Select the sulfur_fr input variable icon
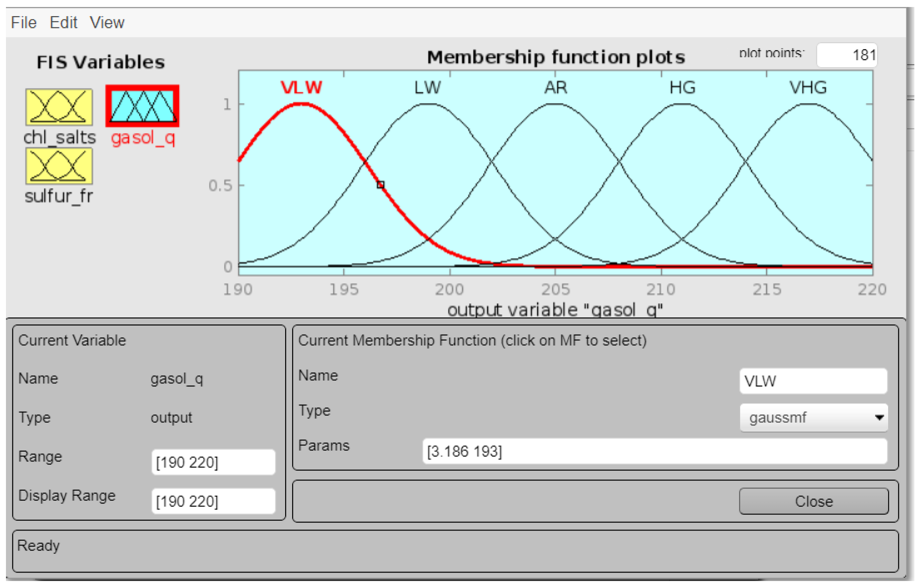Screen dimensions: 921x588 click(59, 167)
